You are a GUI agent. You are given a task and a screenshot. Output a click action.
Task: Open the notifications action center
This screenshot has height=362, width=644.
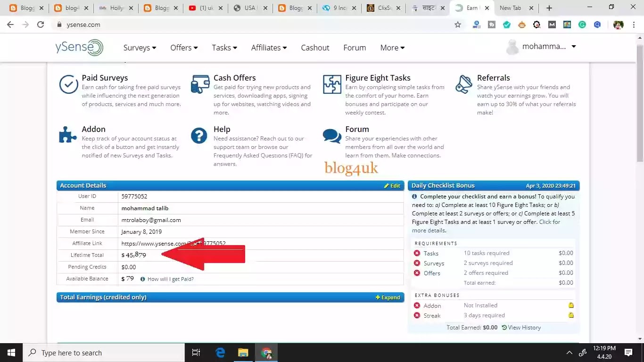tap(628, 353)
